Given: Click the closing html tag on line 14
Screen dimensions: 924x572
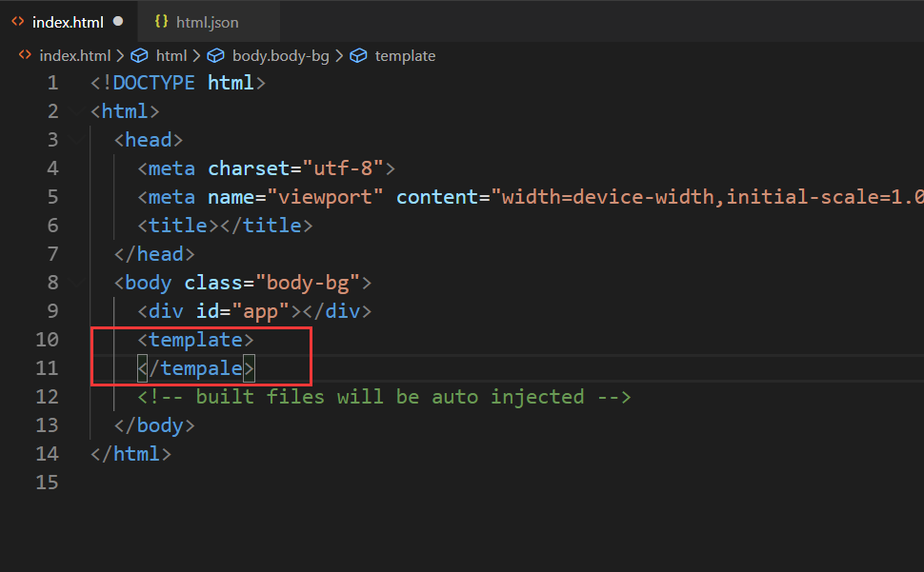Looking at the screenshot, I should click(x=131, y=454).
